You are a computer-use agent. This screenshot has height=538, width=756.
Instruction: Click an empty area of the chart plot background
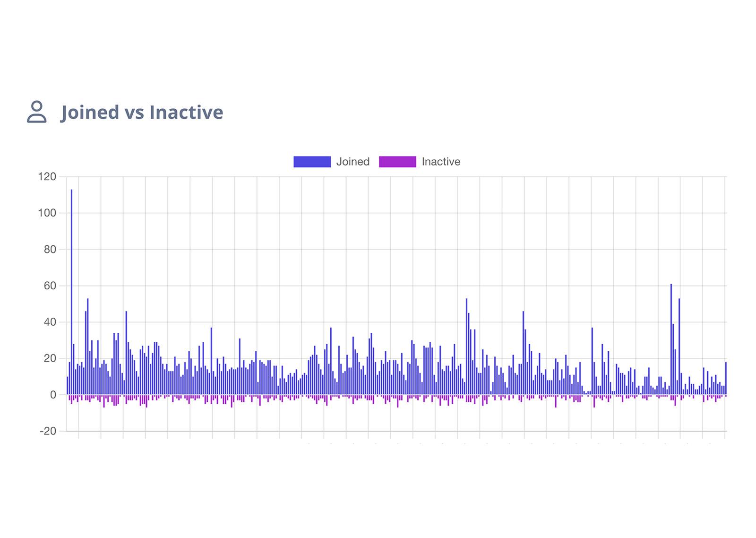point(378,227)
